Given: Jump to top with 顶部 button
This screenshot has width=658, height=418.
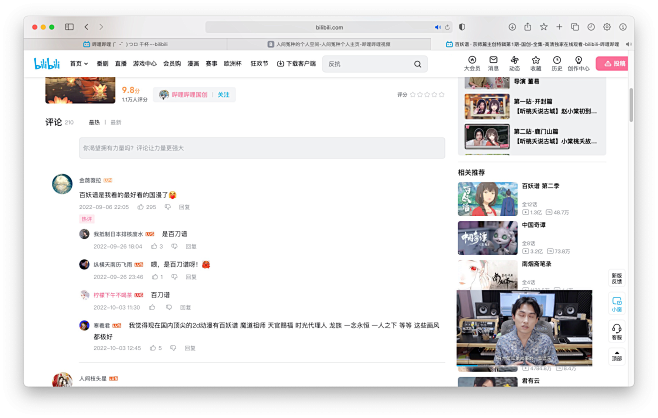Looking at the screenshot, I should click(617, 356).
